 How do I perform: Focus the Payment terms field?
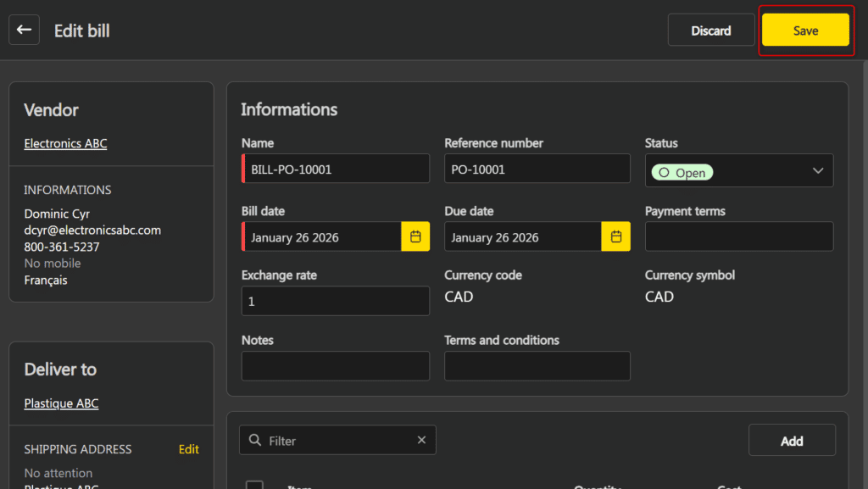tap(738, 236)
